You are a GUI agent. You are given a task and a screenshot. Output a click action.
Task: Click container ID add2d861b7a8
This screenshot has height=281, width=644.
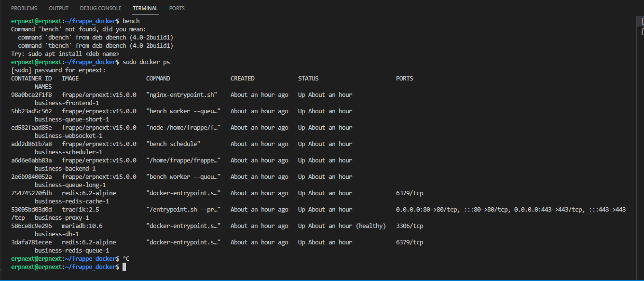click(31, 144)
